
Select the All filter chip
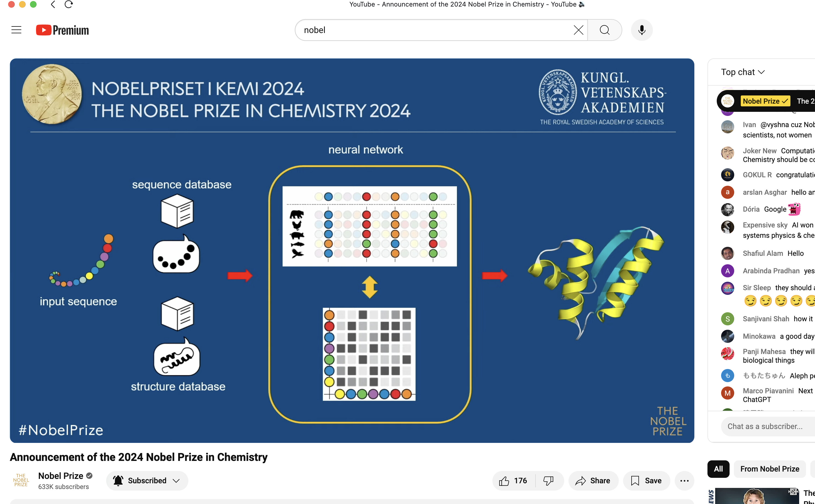click(x=718, y=469)
